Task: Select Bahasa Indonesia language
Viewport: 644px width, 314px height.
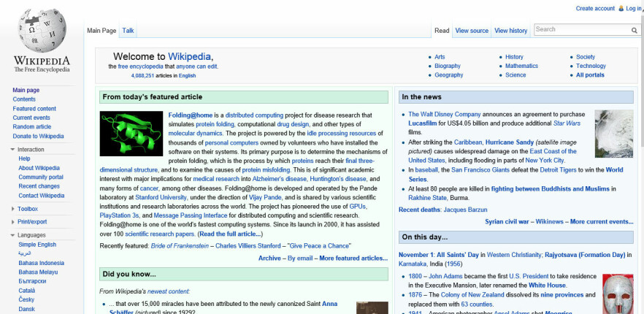Action: (41, 263)
